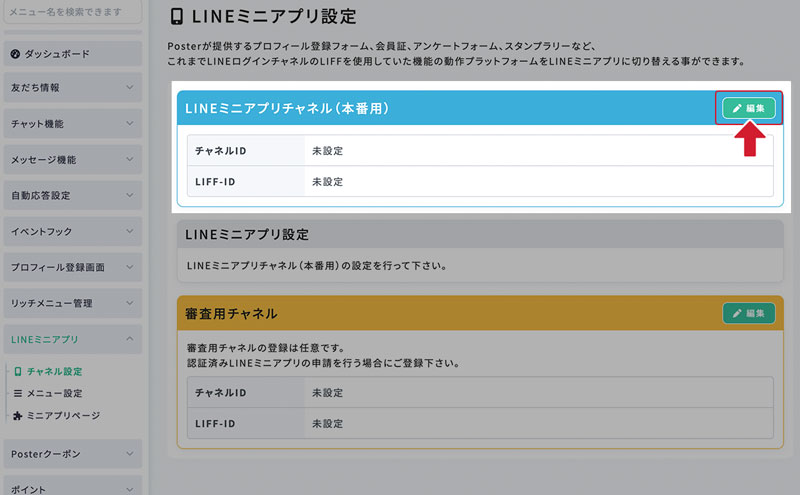This screenshot has width=800, height=495.
Task: Click the pencil icon in 審査用チャネル edit button
Action: [x=737, y=313]
